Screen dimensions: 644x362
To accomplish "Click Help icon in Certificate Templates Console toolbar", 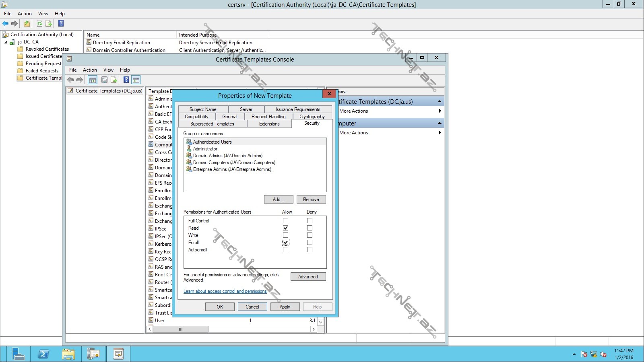I will 126,80.
